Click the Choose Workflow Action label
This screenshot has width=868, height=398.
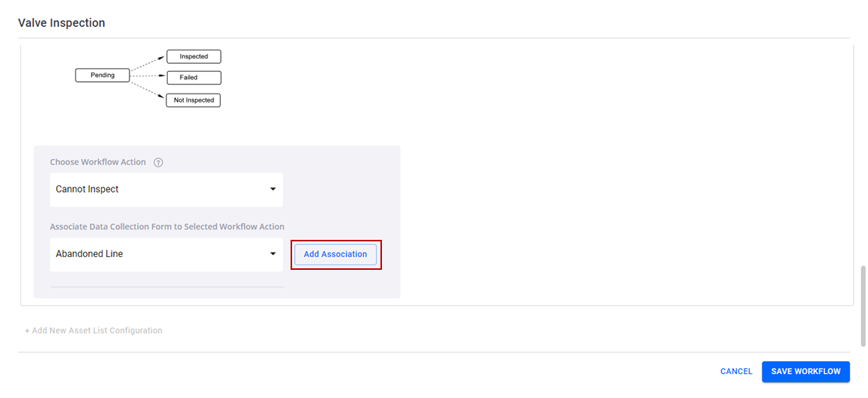(98, 163)
